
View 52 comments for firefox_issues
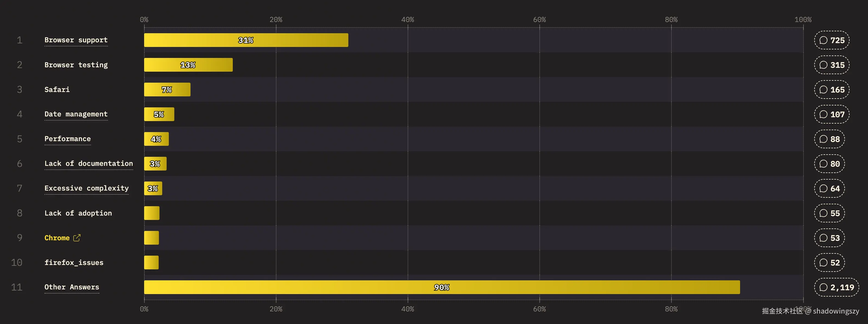829,263
